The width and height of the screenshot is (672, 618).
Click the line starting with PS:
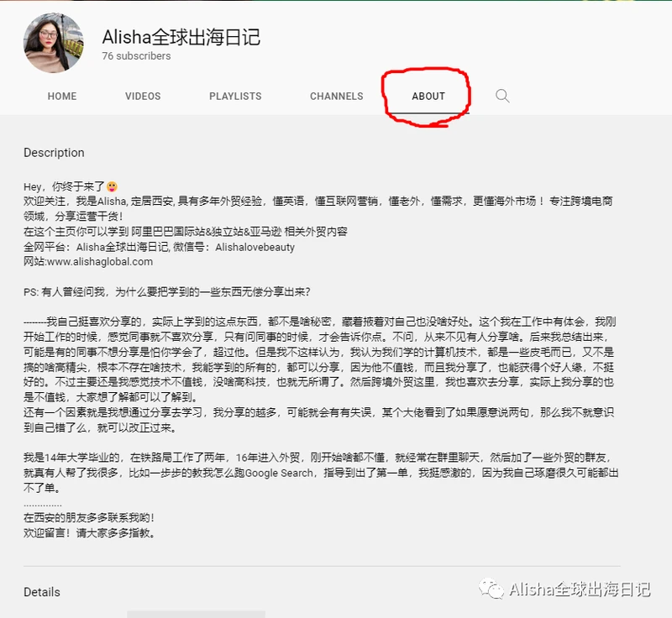tap(167, 292)
